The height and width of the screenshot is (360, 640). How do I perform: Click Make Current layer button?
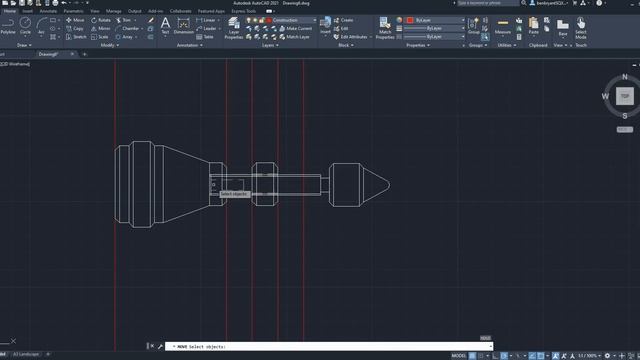tap(296, 29)
